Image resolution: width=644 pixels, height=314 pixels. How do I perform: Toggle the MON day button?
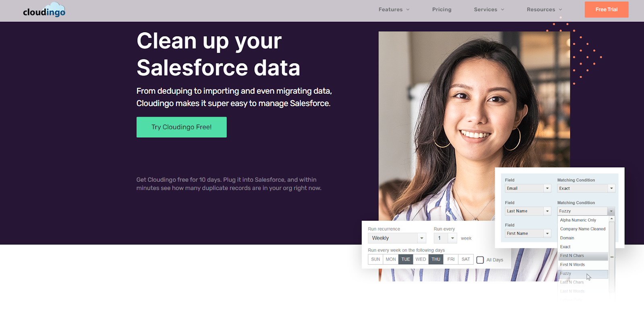(391, 259)
